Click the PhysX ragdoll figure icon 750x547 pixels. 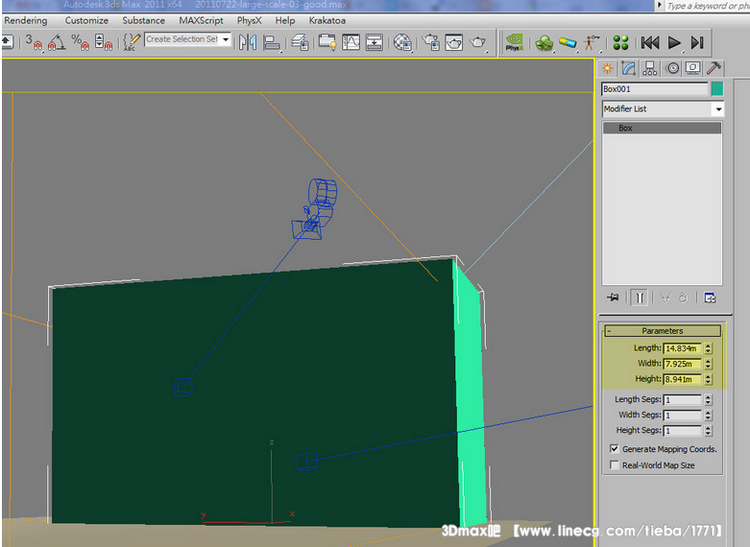click(x=591, y=43)
